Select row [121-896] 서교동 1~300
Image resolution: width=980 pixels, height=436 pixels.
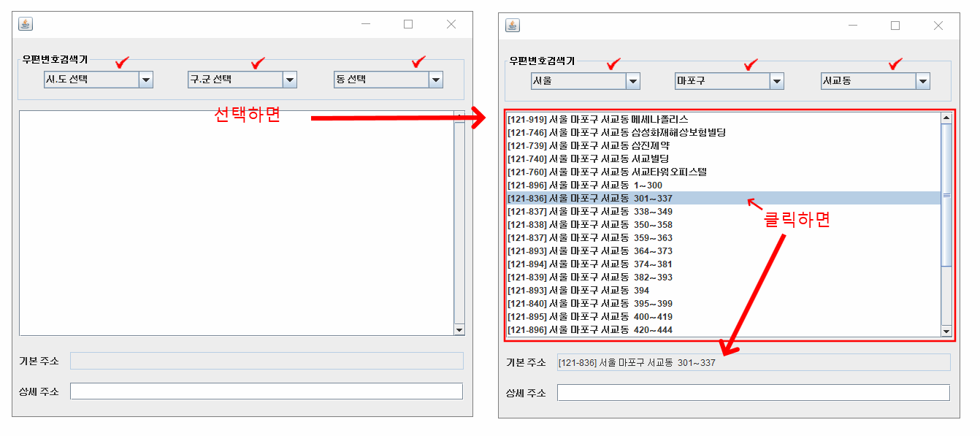coord(723,185)
